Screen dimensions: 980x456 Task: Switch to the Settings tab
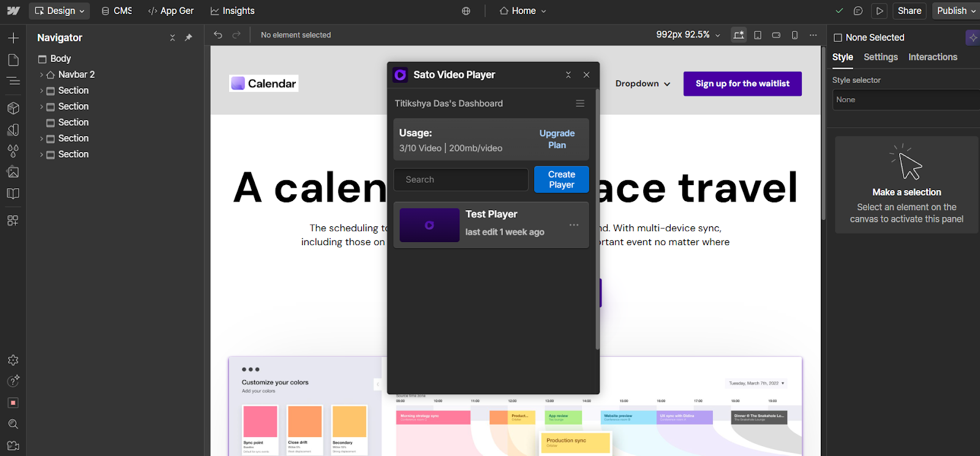(881, 57)
